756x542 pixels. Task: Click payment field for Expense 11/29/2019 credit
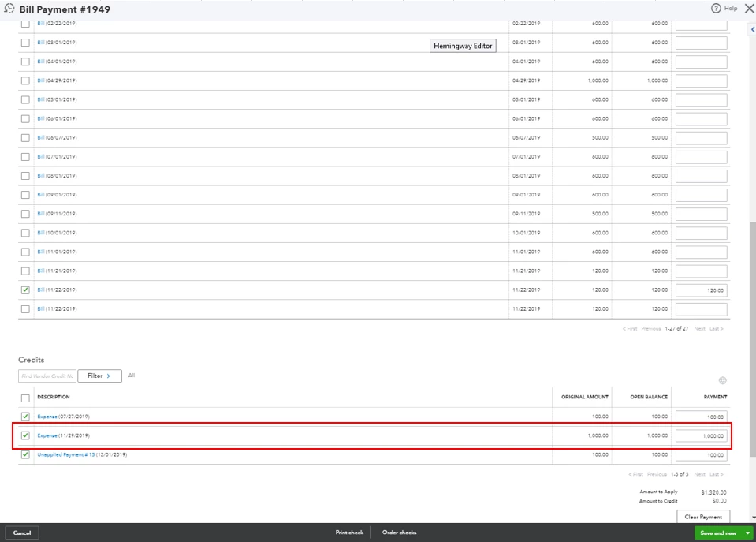pos(701,435)
